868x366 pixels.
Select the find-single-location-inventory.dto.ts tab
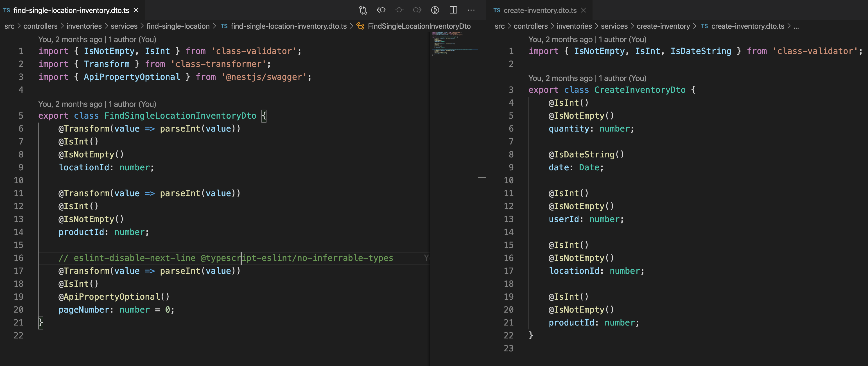[71, 10]
